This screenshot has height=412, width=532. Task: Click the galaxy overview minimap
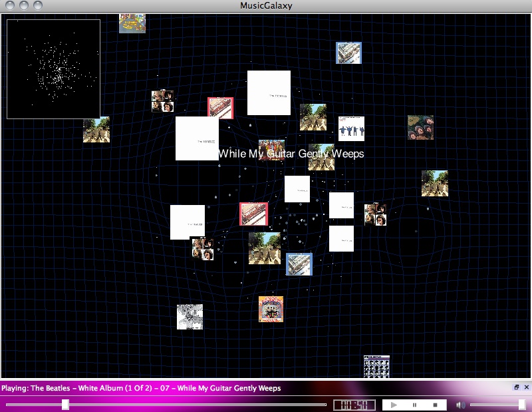(x=54, y=69)
